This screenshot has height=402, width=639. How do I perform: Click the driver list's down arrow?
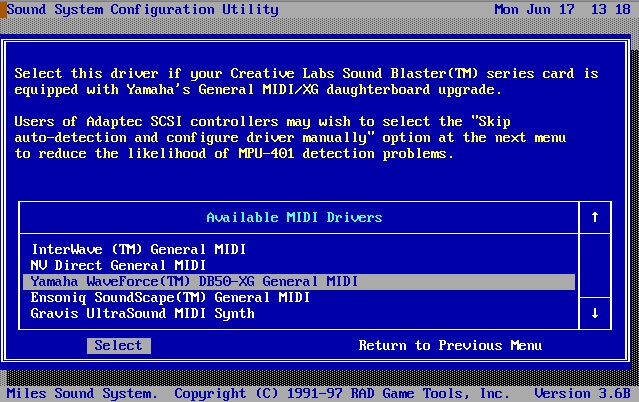(595, 313)
